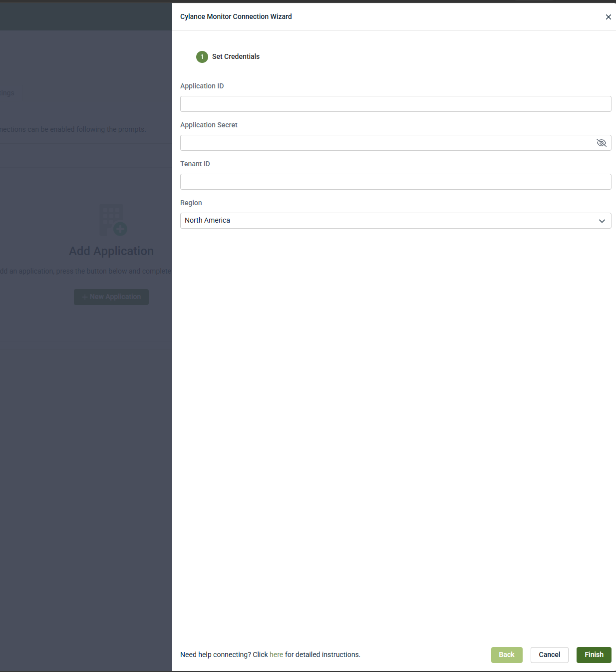Click the Tenant ID input field
The height and width of the screenshot is (672, 616).
pos(395,182)
